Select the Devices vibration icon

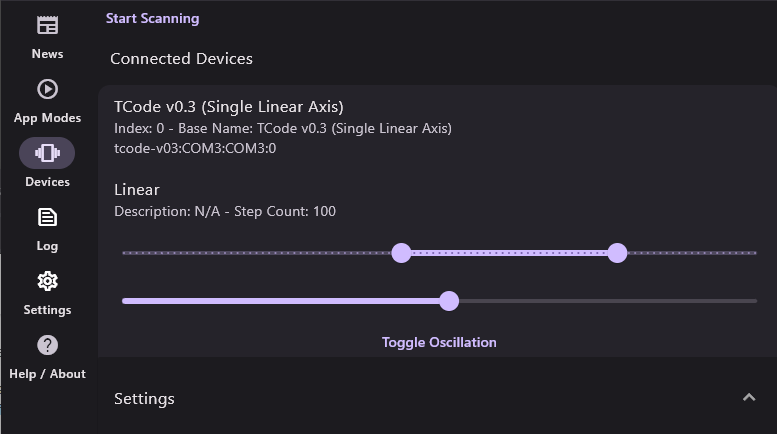coord(47,153)
